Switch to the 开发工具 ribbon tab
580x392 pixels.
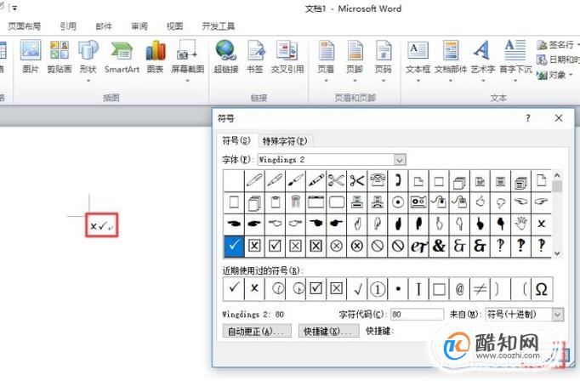[x=219, y=26]
